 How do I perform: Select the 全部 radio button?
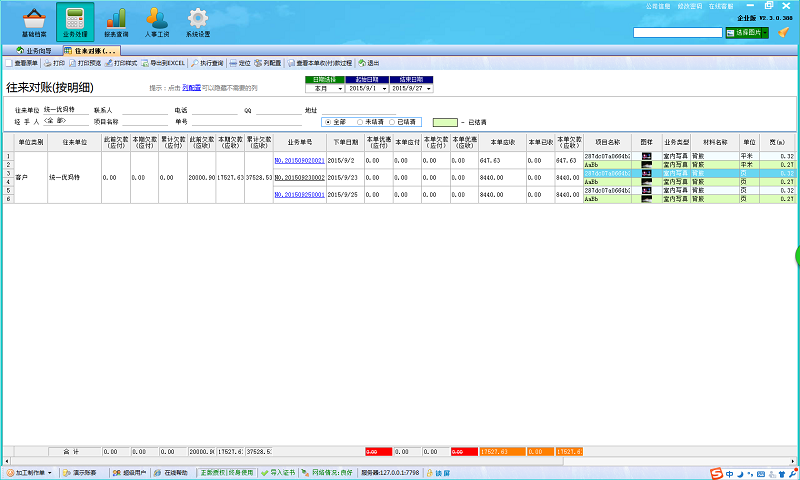point(326,121)
